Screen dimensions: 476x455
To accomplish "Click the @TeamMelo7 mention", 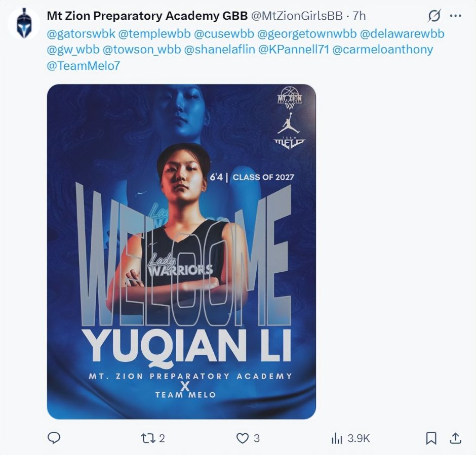I will pos(84,66).
